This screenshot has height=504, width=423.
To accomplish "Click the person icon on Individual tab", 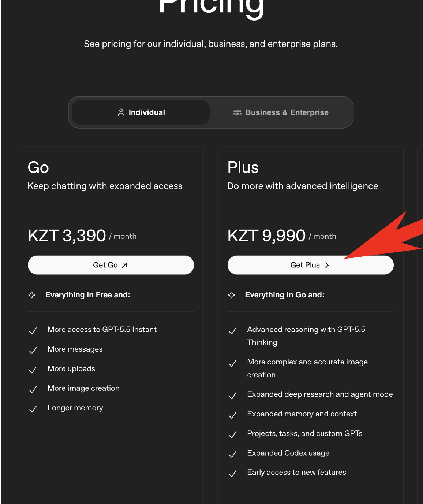I will tap(121, 112).
